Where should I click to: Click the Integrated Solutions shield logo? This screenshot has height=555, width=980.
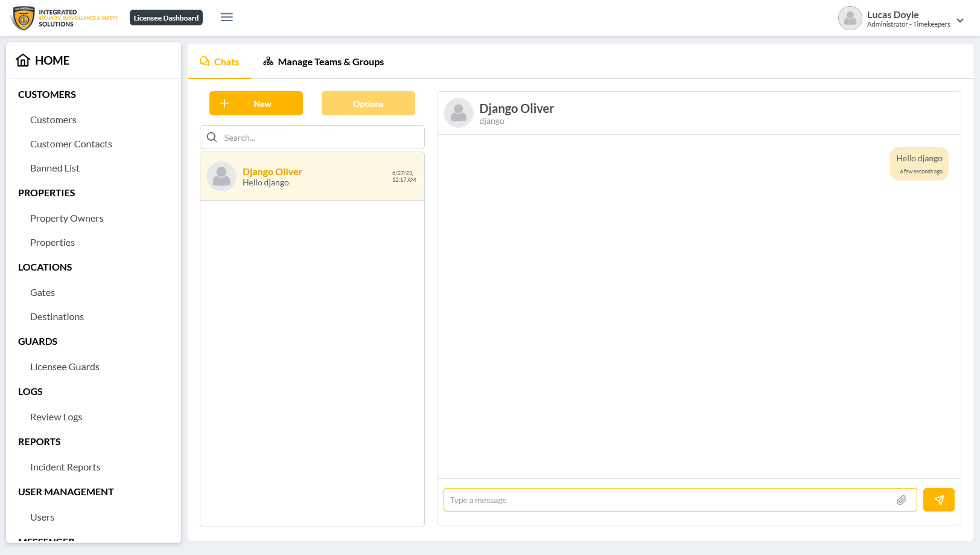[24, 18]
